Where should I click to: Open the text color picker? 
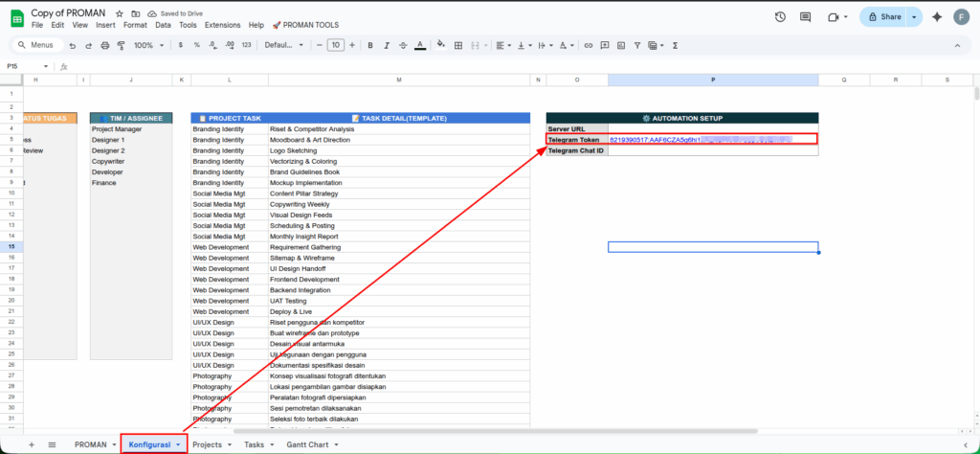coord(417,45)
